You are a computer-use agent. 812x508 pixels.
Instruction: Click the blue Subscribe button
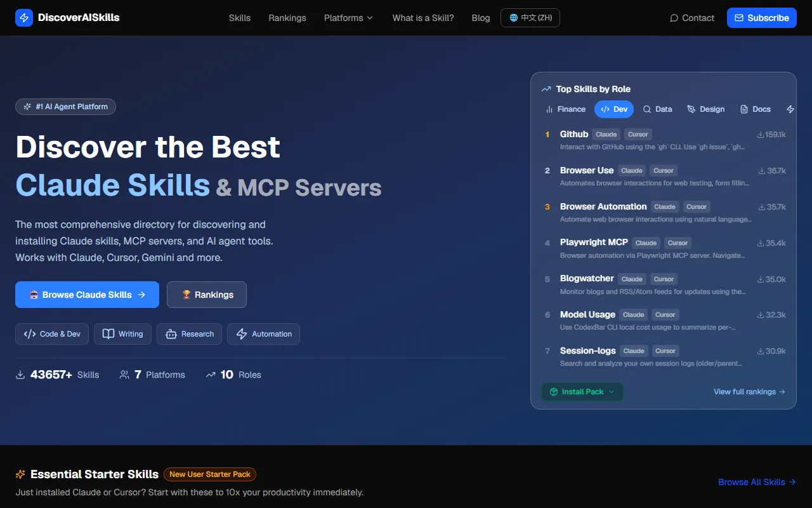click(x=761, y=18)
